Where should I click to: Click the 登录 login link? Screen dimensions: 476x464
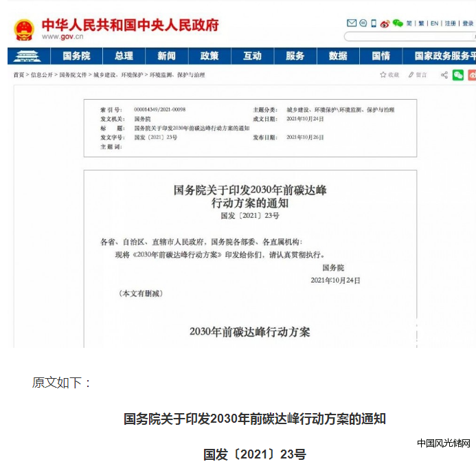(x=468, y=23)
